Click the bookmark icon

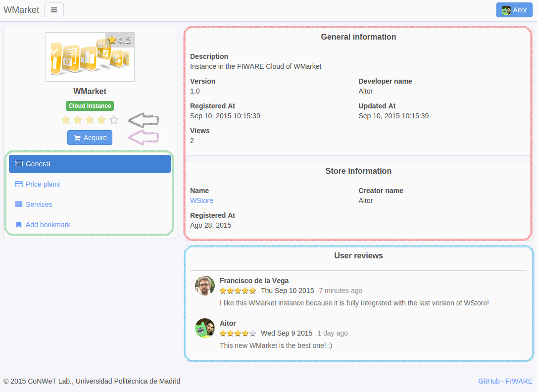(19, 225)
